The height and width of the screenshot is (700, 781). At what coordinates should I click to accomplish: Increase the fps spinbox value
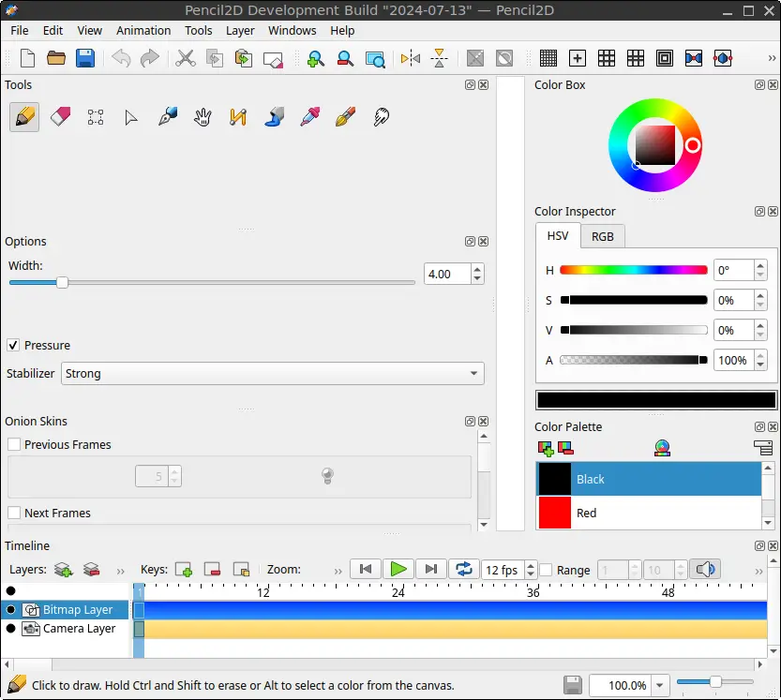click(x=531, y=565)
